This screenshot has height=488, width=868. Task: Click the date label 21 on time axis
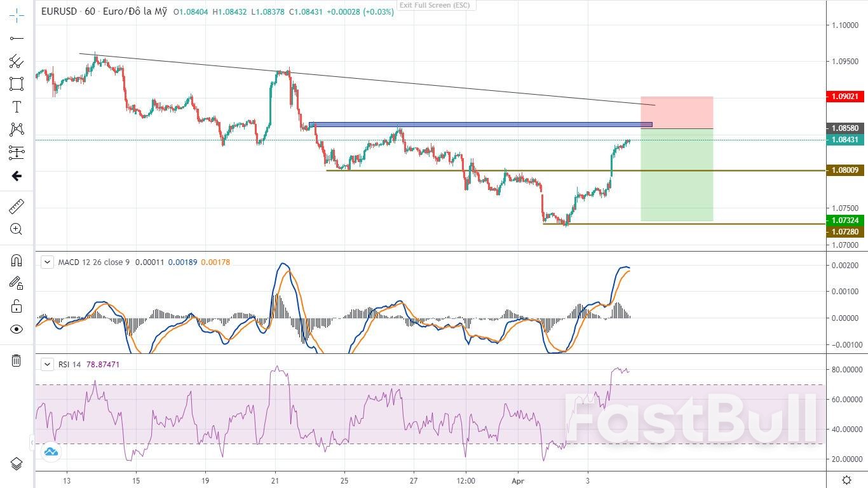(x=275, y=480)
